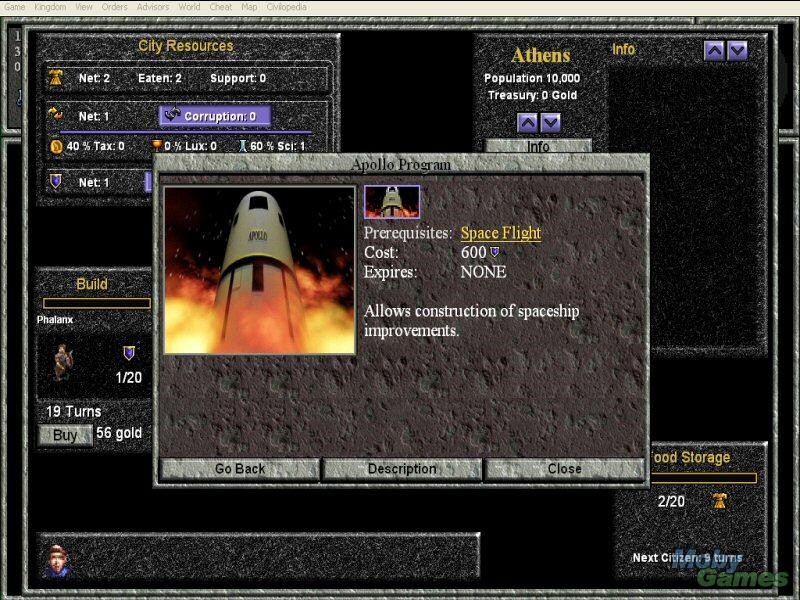
Task: Follow the Space Flight prerequisite link
Action: click(501, 233)
